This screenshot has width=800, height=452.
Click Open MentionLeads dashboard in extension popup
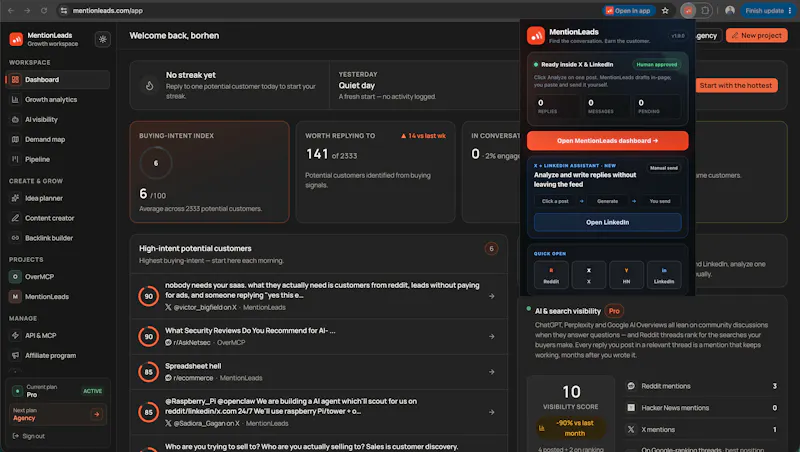point(607,141)
